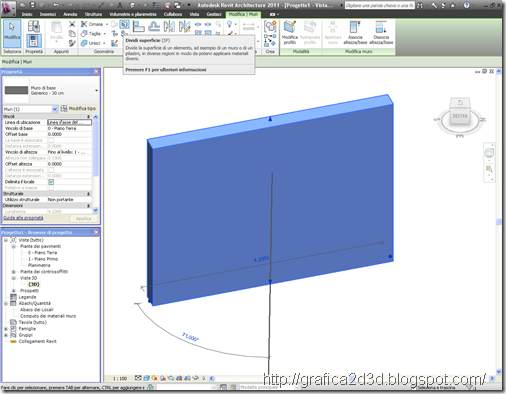Click the Offset base value field

tap(69, 134)
